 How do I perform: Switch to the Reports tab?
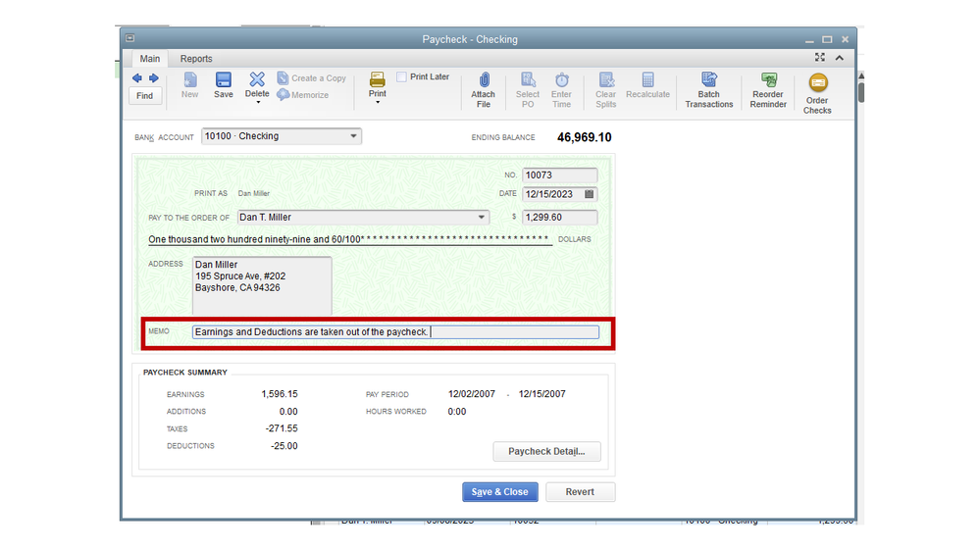pos(196,59)
